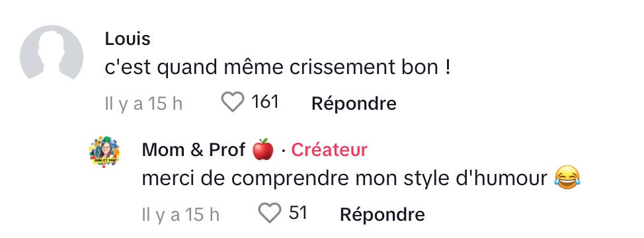Click the laughing-crying emoji in the reply
Viewport: 644px width, 238px height.
(x=567, y=177)
